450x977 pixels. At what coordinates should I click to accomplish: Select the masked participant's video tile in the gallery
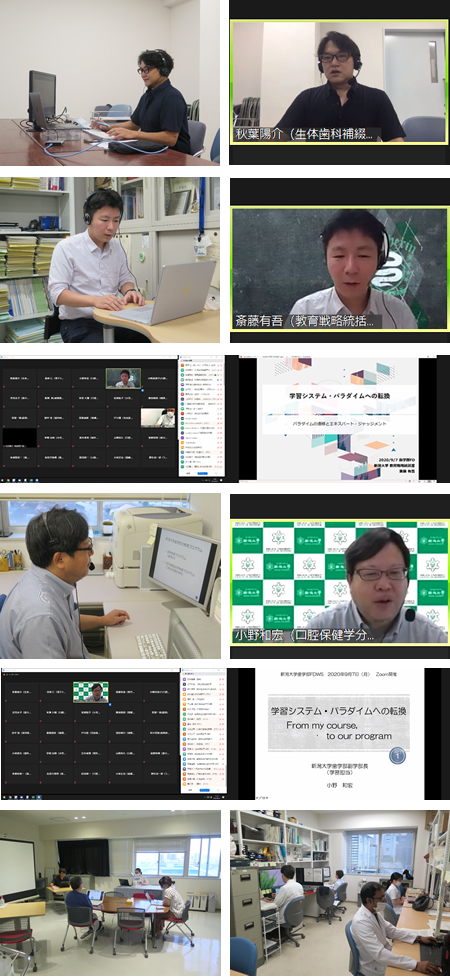158,417
